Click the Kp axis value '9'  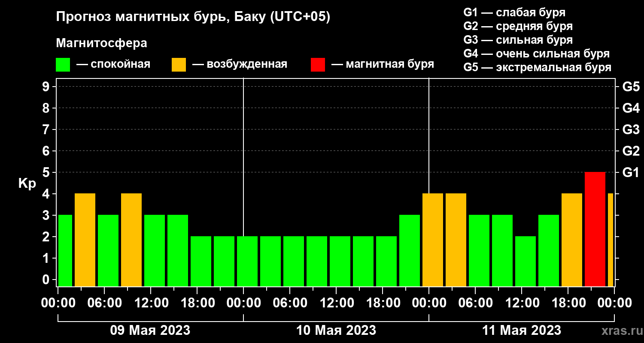47,87
